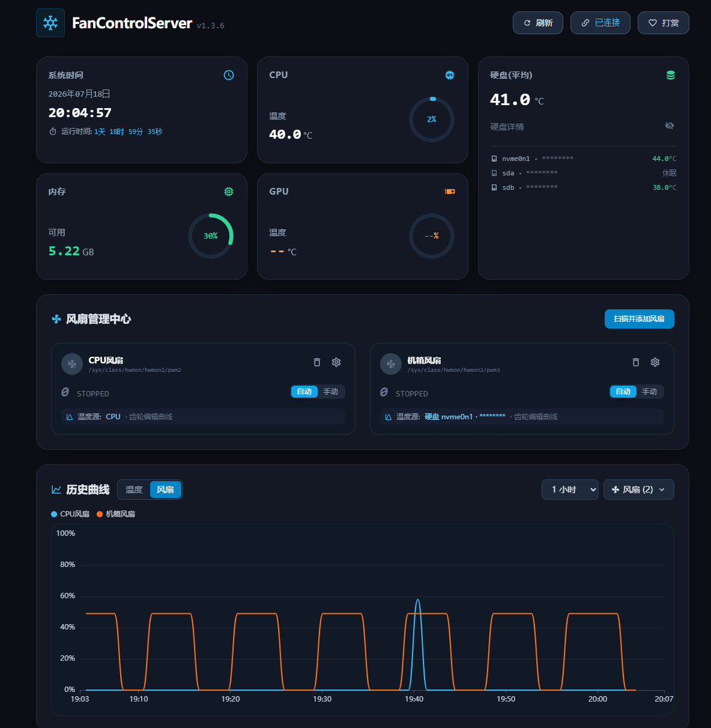Select the 风扇 tab in 历史曲线
Viewport: 711px width, 728px height.
point(165,490)
